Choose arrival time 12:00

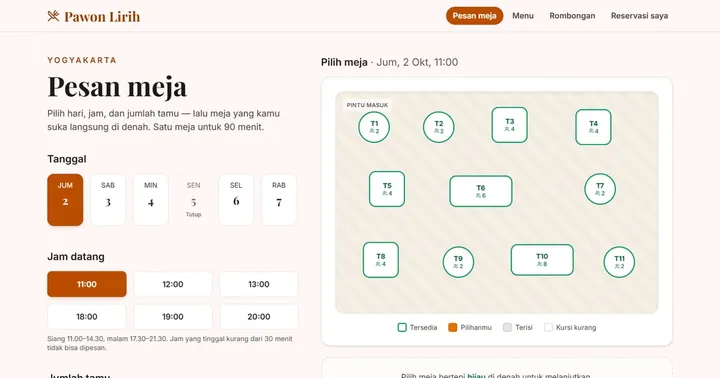(x=173, y=284)
